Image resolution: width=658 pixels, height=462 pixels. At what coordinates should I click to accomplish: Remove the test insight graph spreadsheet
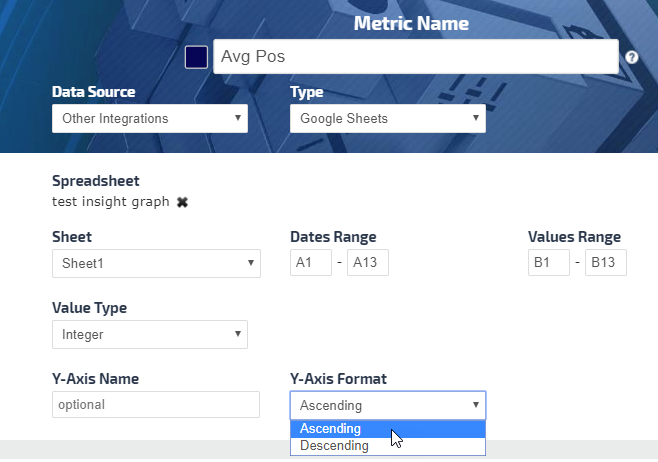pos(182,202)
